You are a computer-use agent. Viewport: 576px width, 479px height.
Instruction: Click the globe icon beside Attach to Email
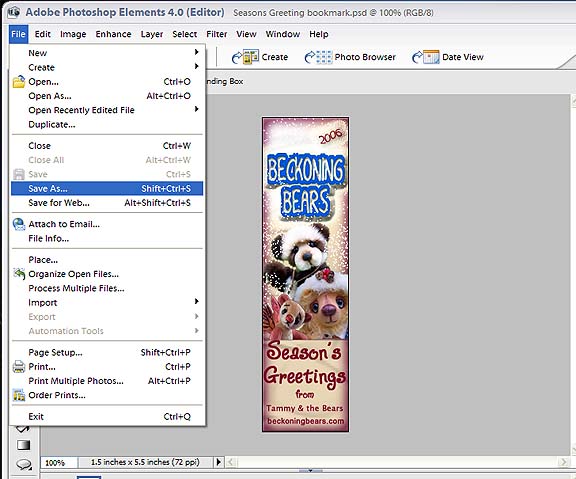tap(19, 224)
